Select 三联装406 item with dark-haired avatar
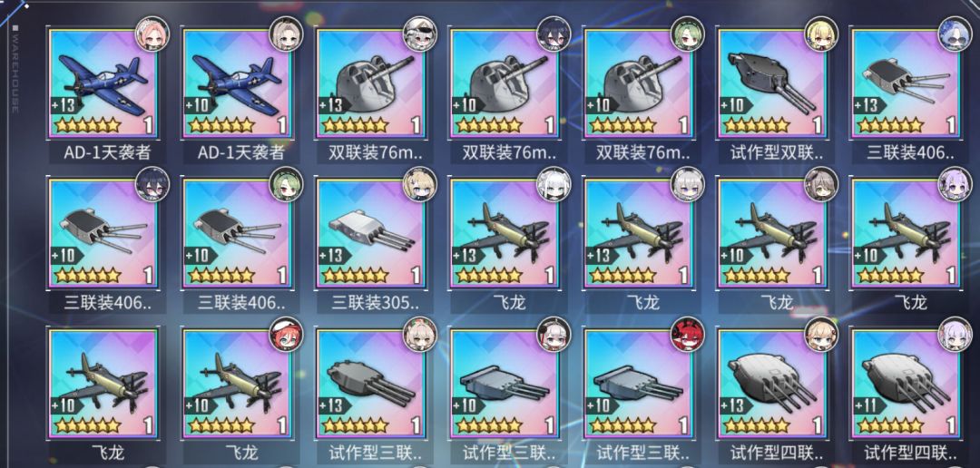 [x=103, y=233]
